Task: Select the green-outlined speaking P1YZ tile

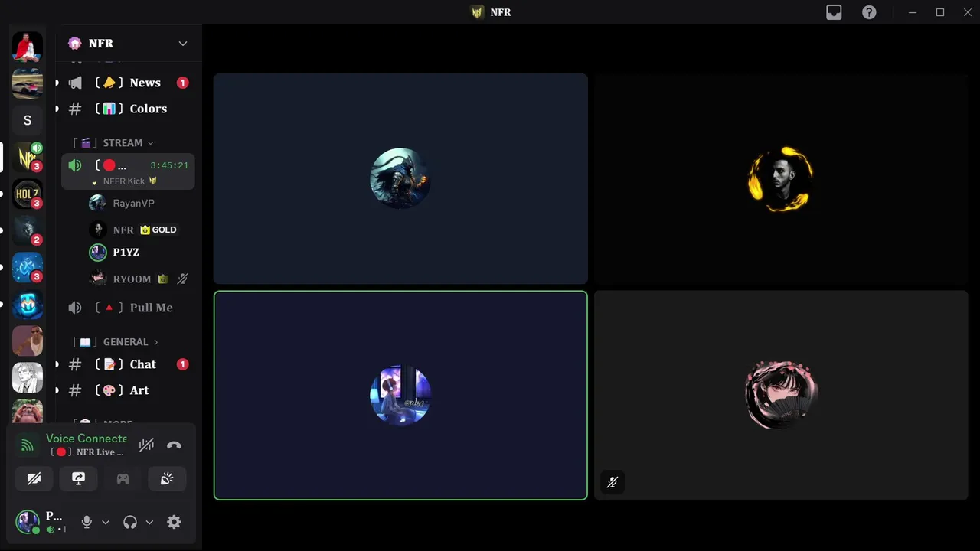Action: pos(400,396)
